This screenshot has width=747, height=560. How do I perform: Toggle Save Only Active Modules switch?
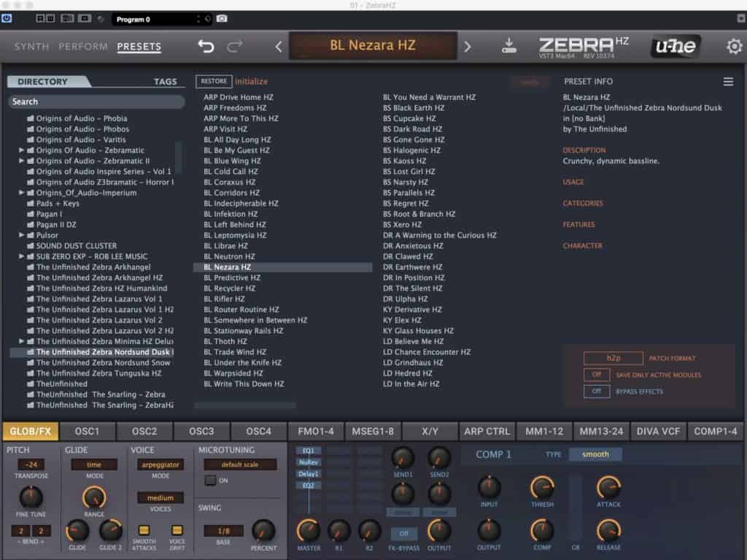tap(597, 375)
